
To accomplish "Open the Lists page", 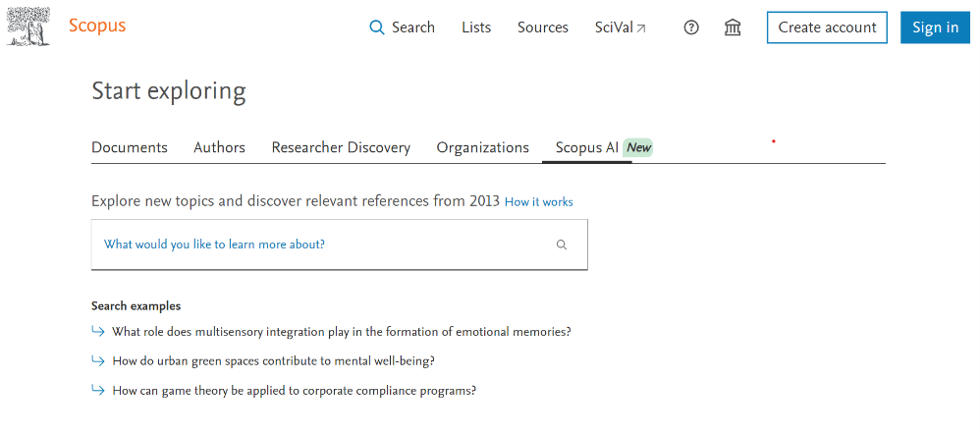I will coord(476,27).
